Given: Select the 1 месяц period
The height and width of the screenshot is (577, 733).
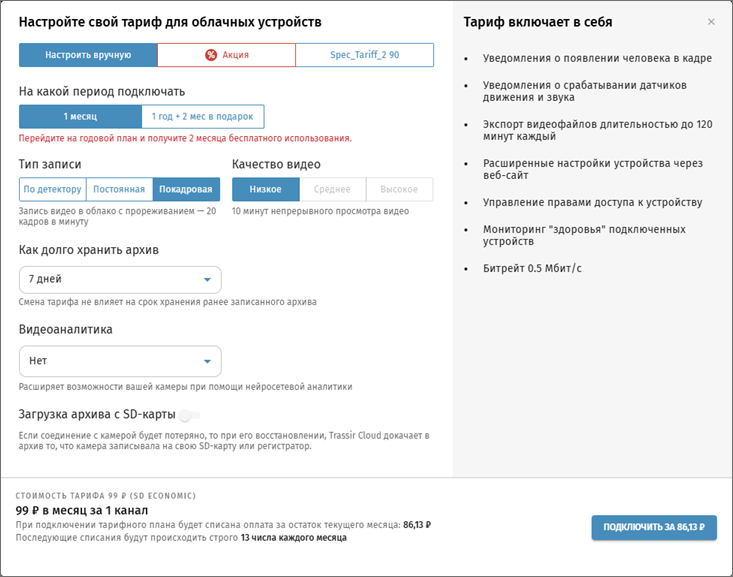Looking at the screenshot, I should click(79, 116).
